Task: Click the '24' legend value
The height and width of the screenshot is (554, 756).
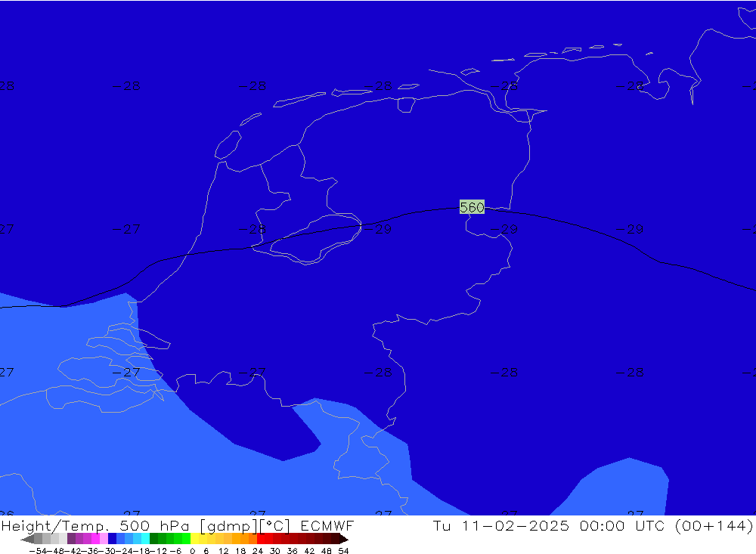Action: click(258, 551)
